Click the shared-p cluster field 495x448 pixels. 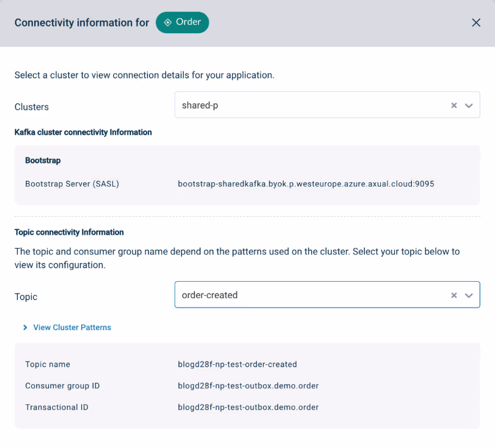point(327,105)
